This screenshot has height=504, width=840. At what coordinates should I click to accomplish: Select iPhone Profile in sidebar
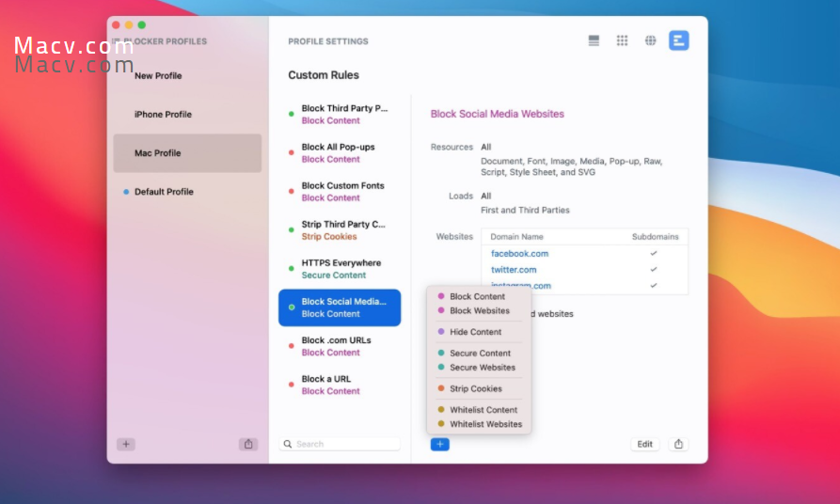[187, 114]
